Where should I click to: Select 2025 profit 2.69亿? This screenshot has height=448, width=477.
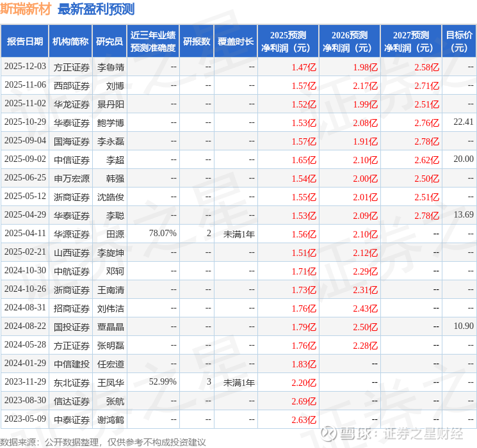point(304,401)
